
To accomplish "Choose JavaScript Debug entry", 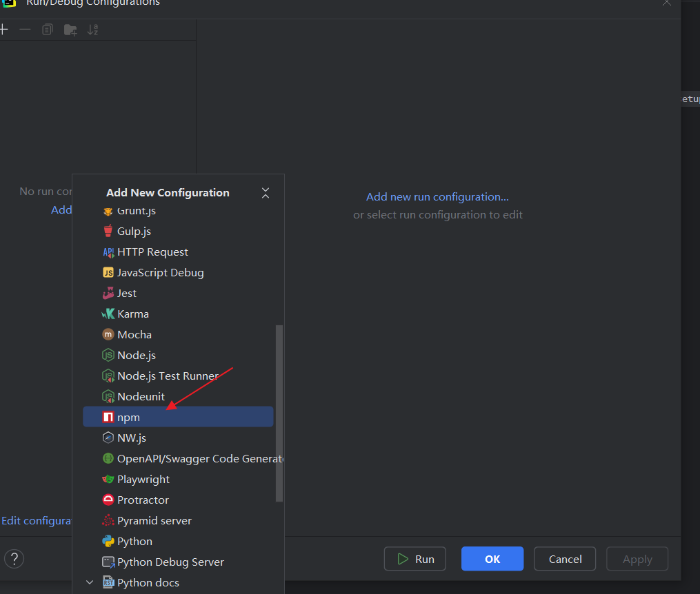I will pos(178,272).
